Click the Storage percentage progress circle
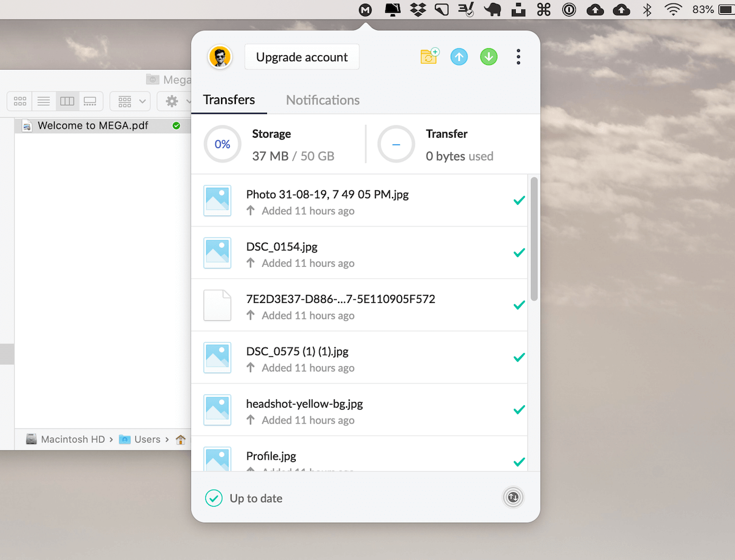Viewport: 735px width, 560px height. (222, 144)
